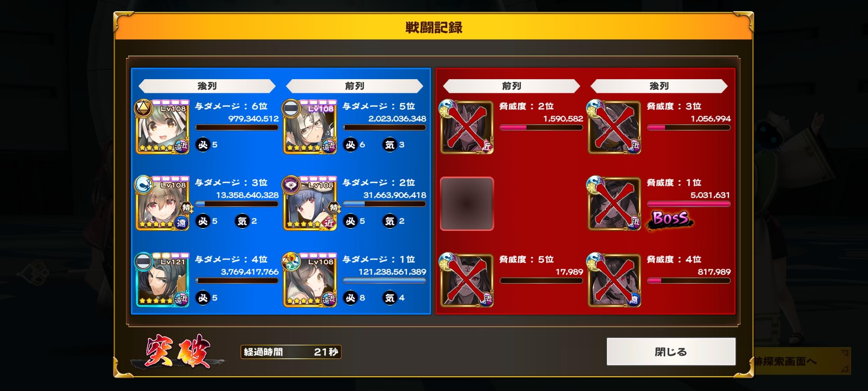Click the 経過時間 21秒 elapsed time box
The image size is (868, 391).
click(291, 352)
